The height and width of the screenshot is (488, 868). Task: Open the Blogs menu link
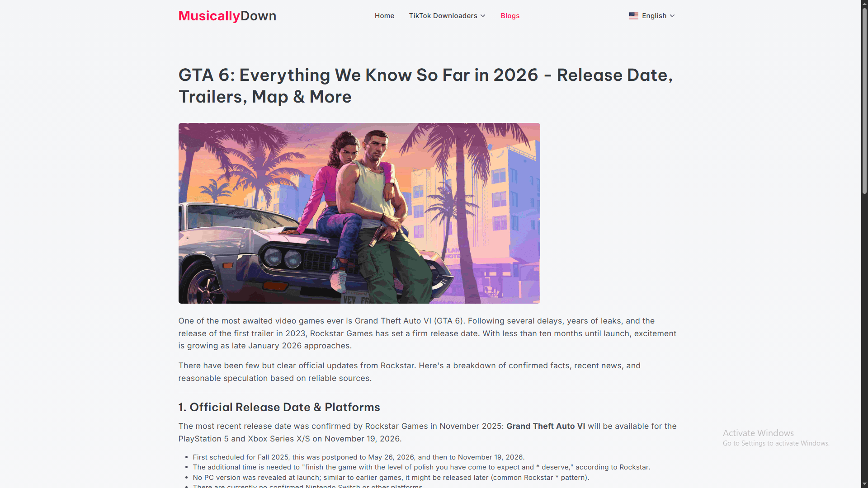(x=510, y=16)
